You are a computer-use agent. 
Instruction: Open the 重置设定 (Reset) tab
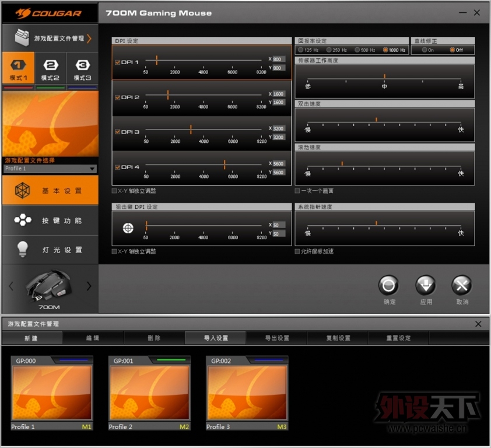point(399,338)
